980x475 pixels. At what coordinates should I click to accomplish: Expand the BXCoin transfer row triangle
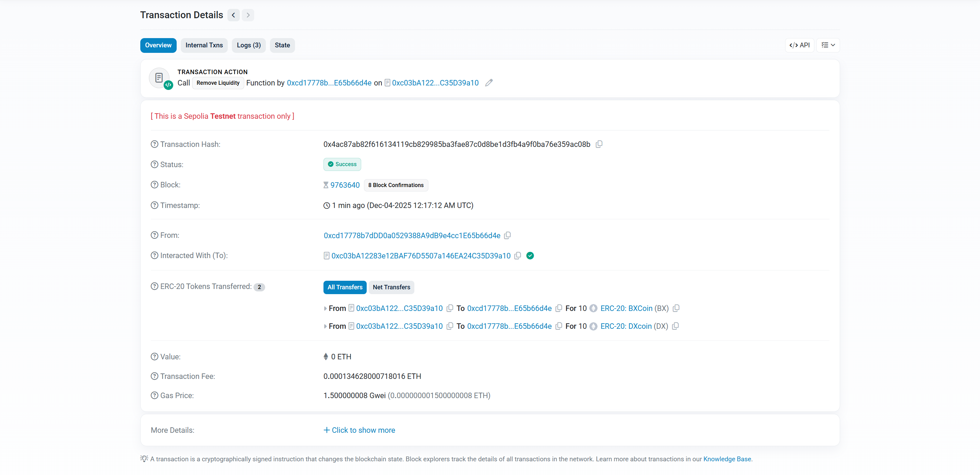(325, 308)
